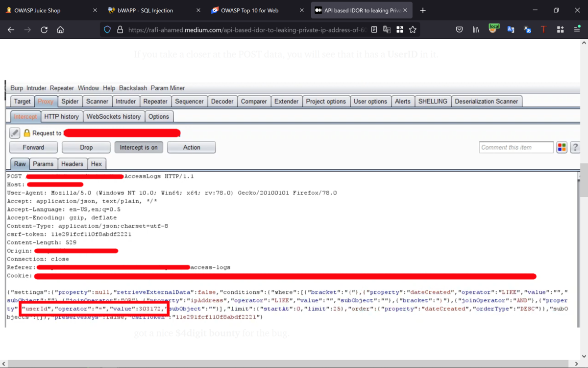588x368 pixels.
Task: Open the Backslash menu
Action: click(133, 88)
